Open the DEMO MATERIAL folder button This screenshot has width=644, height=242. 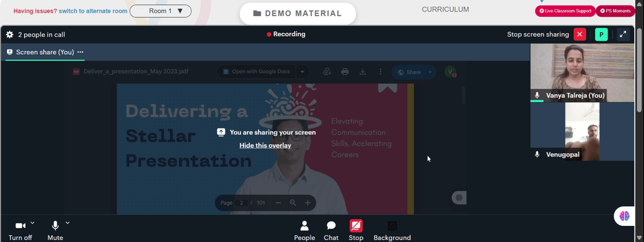298,14
